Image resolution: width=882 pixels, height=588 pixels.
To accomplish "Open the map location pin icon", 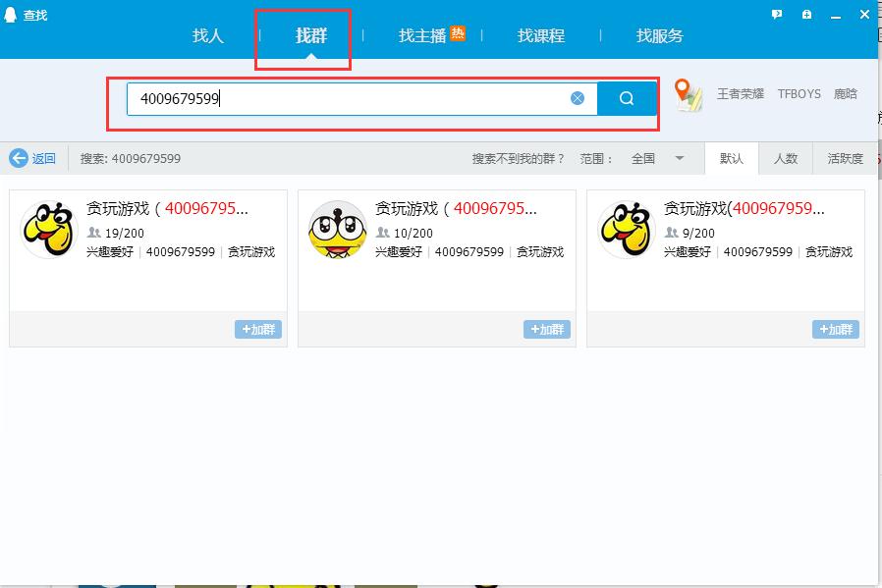I will (688, 94).
